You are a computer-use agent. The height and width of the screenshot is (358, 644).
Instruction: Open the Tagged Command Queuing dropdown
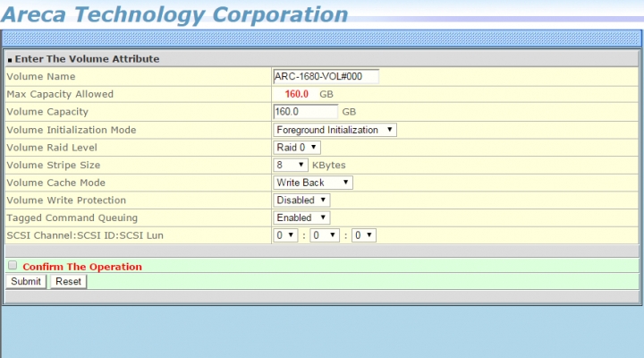301,217
